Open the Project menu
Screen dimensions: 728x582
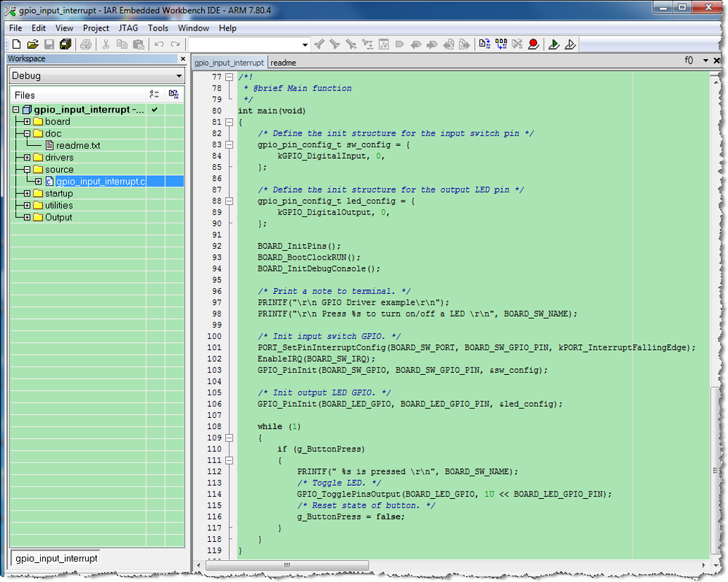95,28
